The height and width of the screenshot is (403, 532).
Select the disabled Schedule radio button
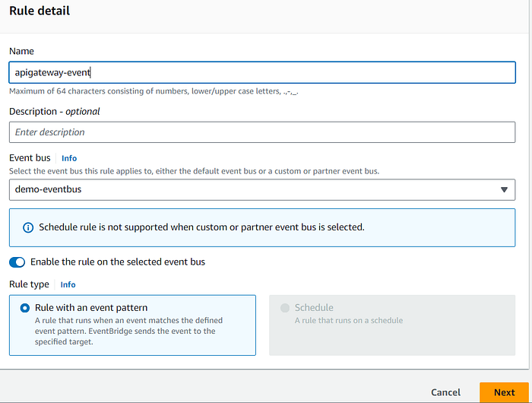(x=285, y=308)
